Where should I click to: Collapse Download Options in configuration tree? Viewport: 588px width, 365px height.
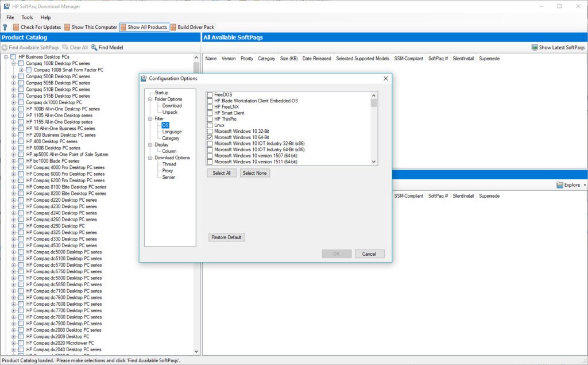(x=150, y=157)
